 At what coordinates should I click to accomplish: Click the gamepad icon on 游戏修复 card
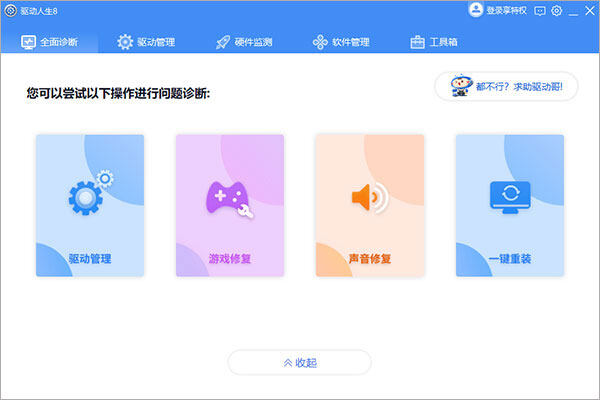230,199
